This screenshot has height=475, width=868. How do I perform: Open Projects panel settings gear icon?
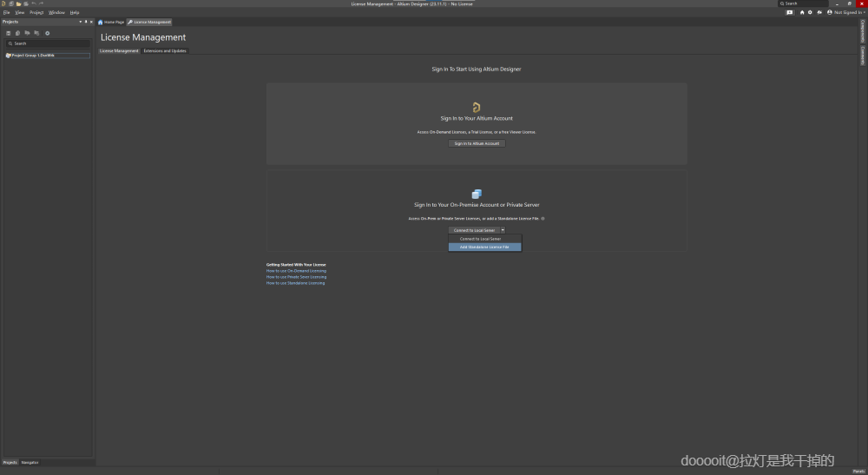pyautogui.click(x=47, y=33)
